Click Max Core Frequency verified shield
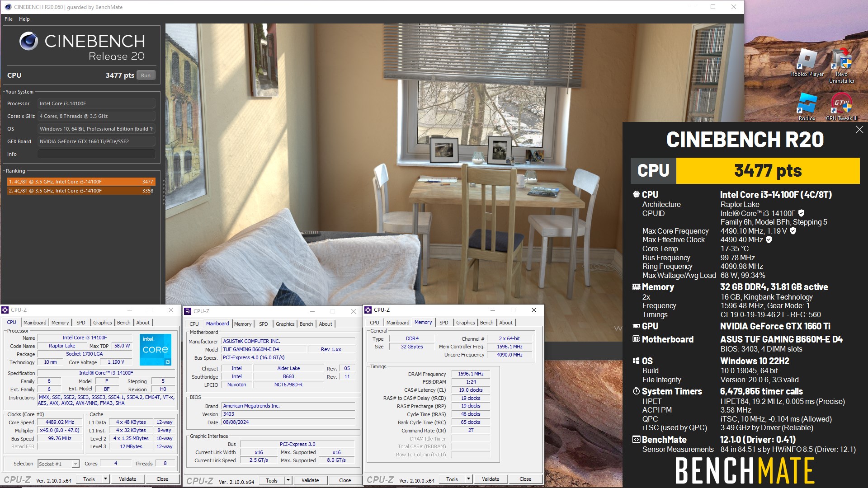This screenshot has height=488, width=868. [793, 231]
